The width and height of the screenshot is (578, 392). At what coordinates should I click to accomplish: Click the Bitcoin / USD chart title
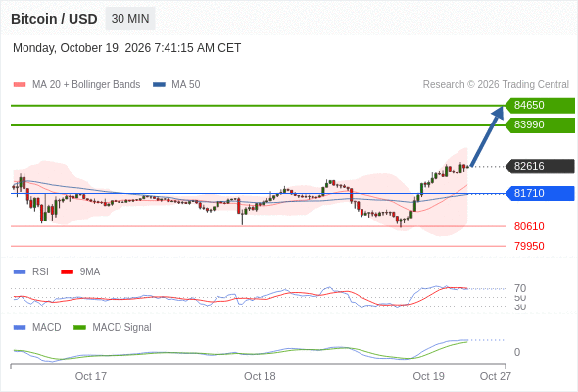point(54,19)
